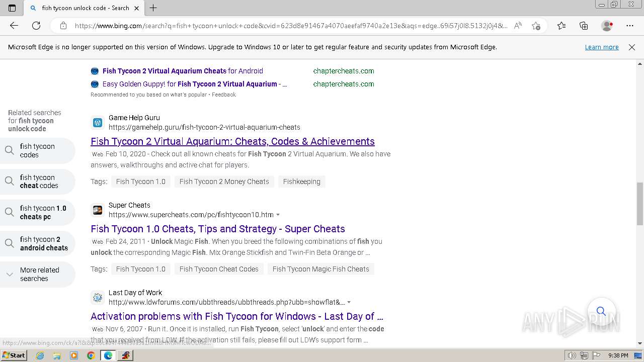Search related: fish tycoon cheat codes

coord(37,182)
